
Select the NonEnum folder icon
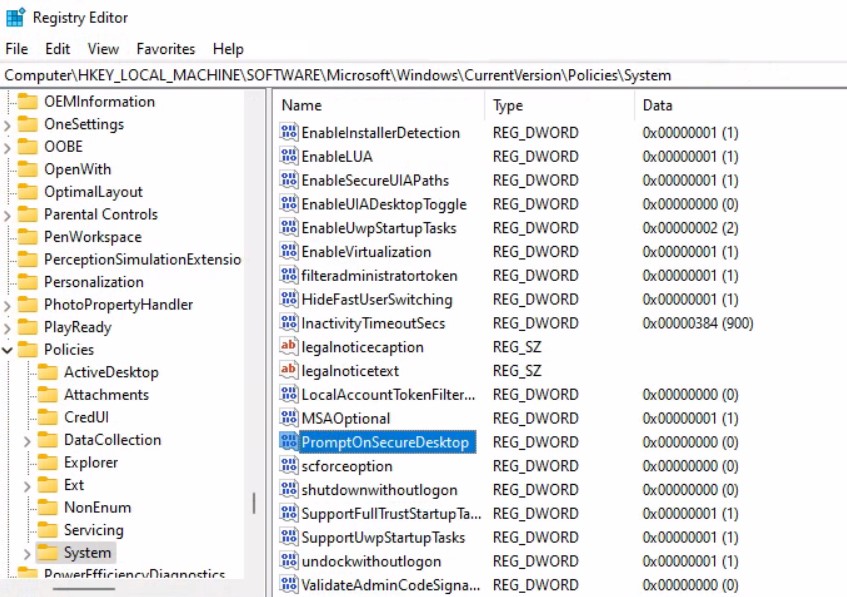point(48,508)
